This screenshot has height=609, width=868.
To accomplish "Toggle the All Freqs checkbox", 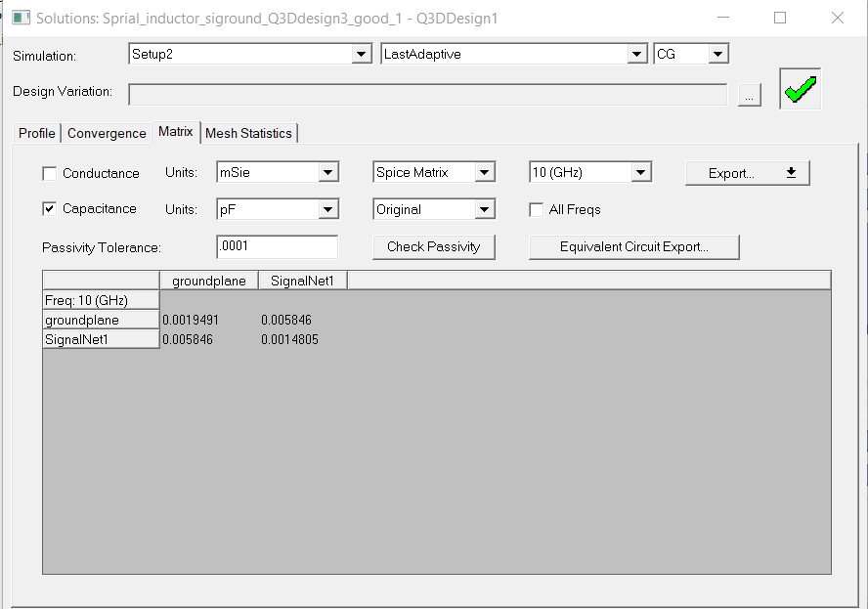I will pos(536,210).
